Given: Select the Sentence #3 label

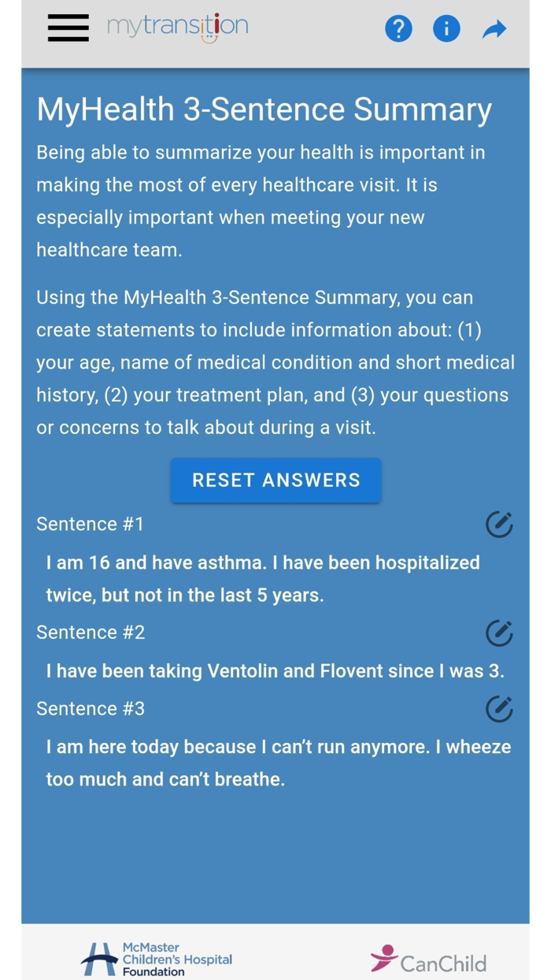Looking at the screenshot, I should coord(89,709).
